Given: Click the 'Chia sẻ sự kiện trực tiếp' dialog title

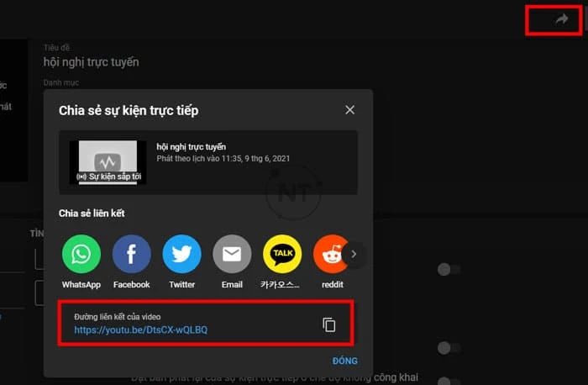Looking at the screenshot, I should (x=129, y=111).
